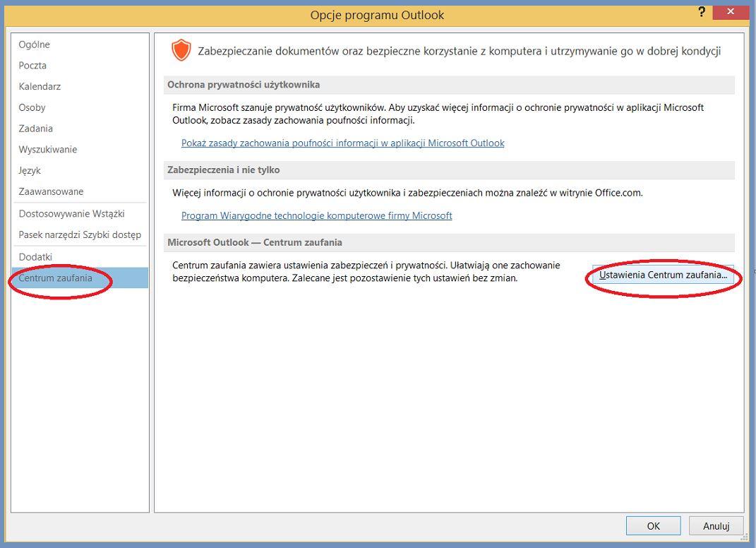The height and width of the screenshot is (548, 756).
Task: Open Dostosowywanie Wstążki options
Action: pyautogui.click(x=80, y=214)
